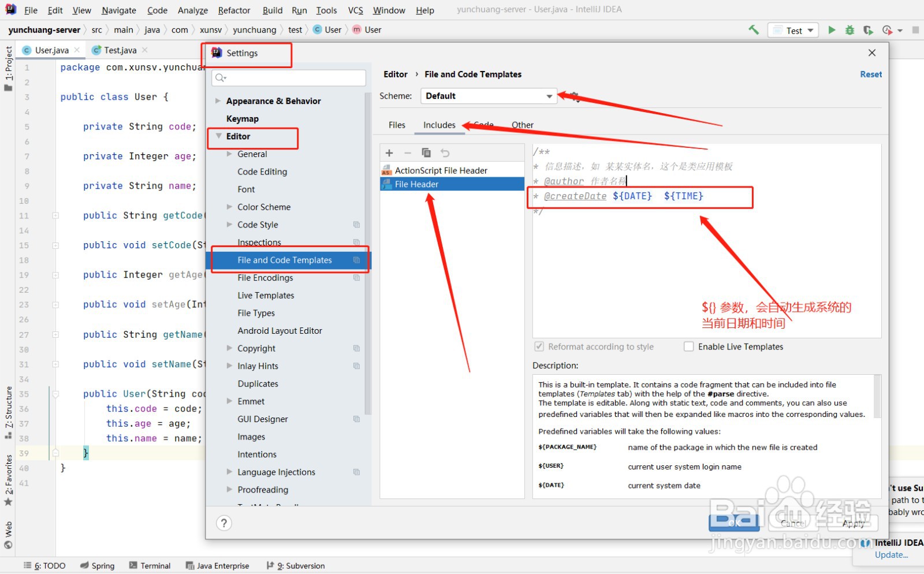This screenshot has width=924, height=574.
Task: Close the Test.java editor tab
Action: 145,50
